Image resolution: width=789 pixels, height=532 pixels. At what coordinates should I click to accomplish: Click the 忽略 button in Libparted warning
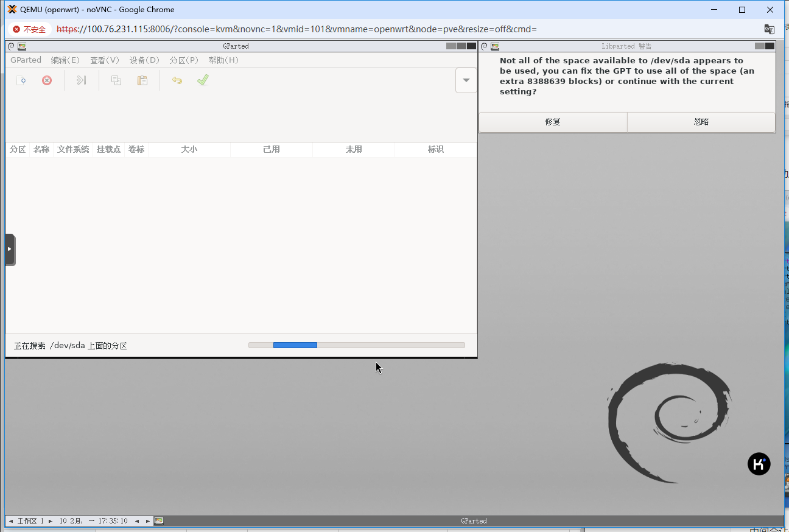click(x=701, y=122)
